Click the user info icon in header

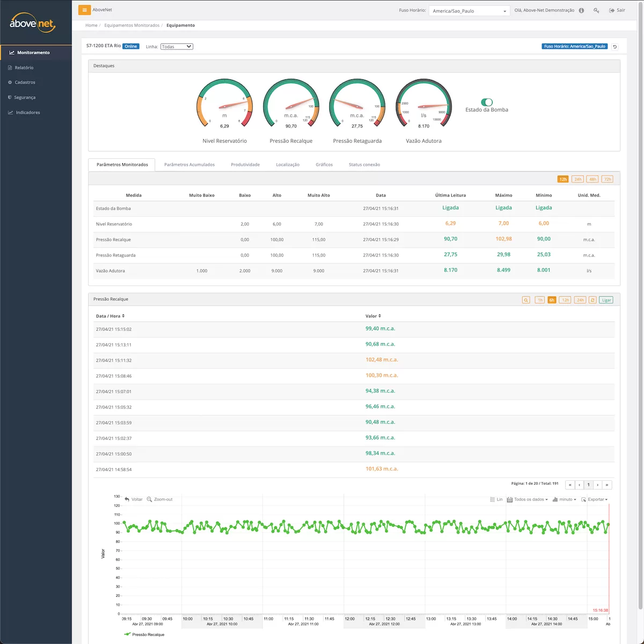581,10
